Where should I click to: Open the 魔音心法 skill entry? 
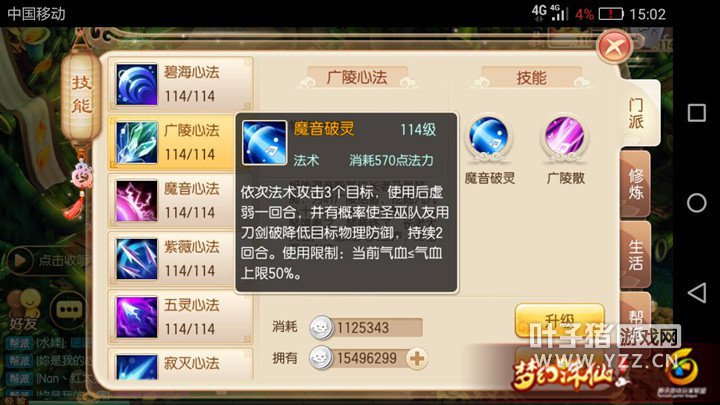click(180, 201)
